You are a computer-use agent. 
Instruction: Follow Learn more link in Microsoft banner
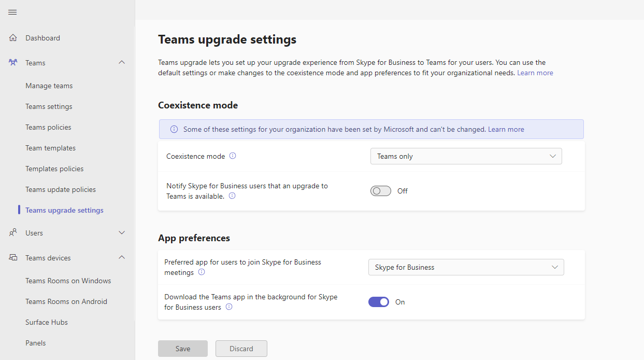click(506, 129)
